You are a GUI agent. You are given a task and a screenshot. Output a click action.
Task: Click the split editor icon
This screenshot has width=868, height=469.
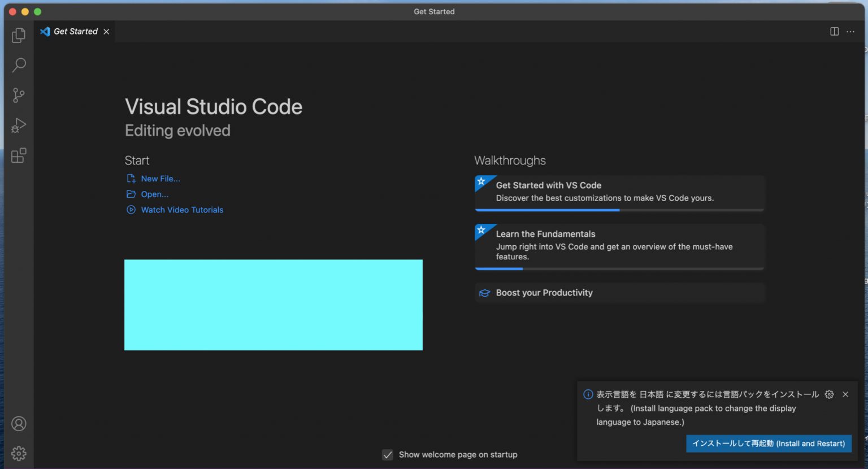834,31
